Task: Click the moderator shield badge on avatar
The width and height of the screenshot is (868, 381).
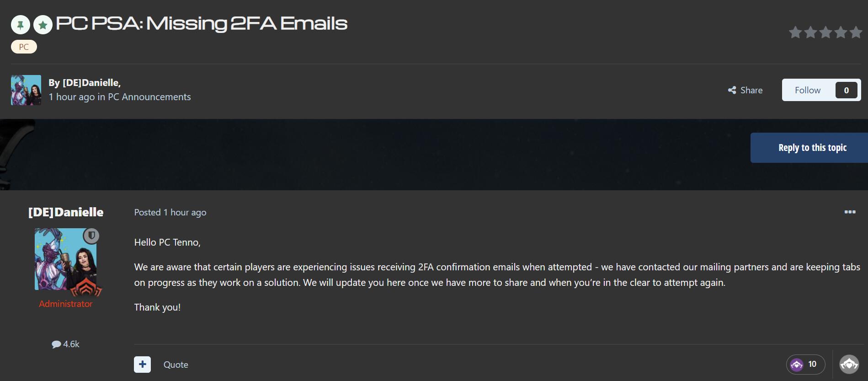Action: [x=91, y=236]
